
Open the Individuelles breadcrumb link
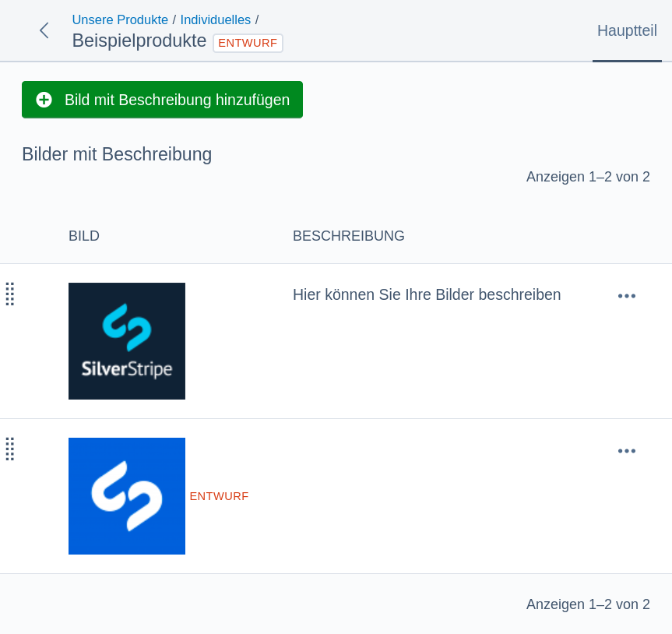tap(216, 19)
